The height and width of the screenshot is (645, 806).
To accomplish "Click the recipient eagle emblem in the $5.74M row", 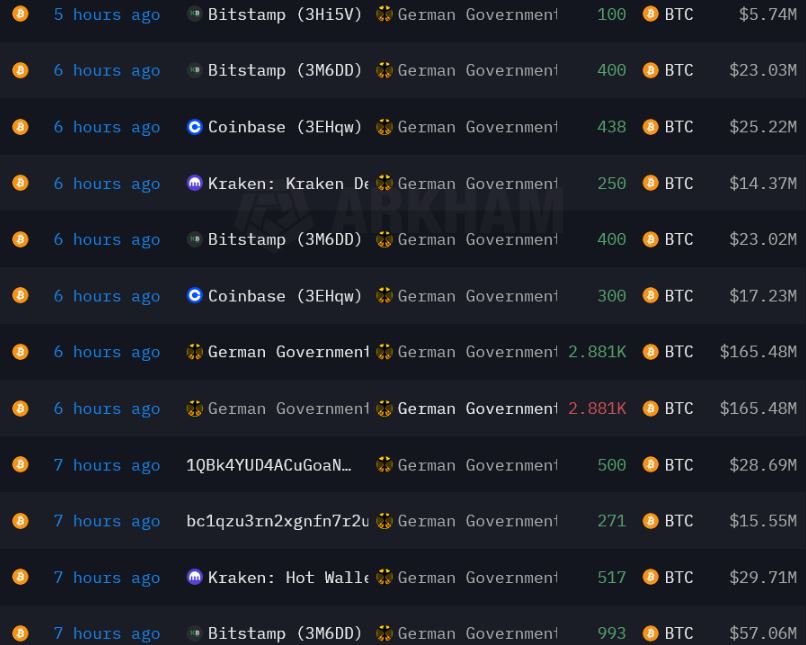I will coord(384,14).
